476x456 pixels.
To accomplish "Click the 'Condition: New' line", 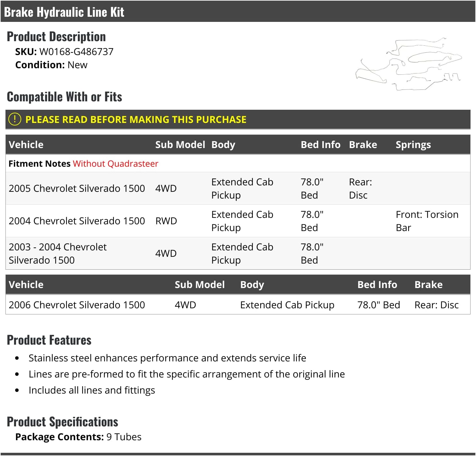I will tap(51, 65).
